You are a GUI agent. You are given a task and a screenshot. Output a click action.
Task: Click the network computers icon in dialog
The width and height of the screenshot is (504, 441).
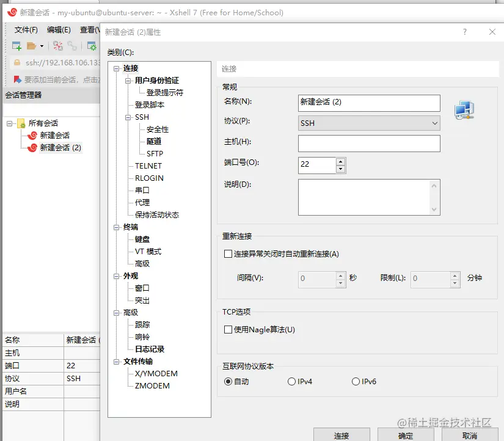pos(464,110)
